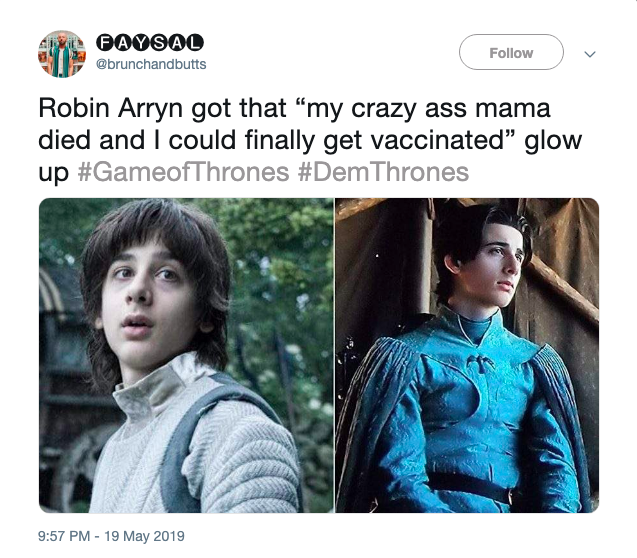Click the 19 May 2019 date
This screenshot has width=637, height=558.
coord(145,536)
